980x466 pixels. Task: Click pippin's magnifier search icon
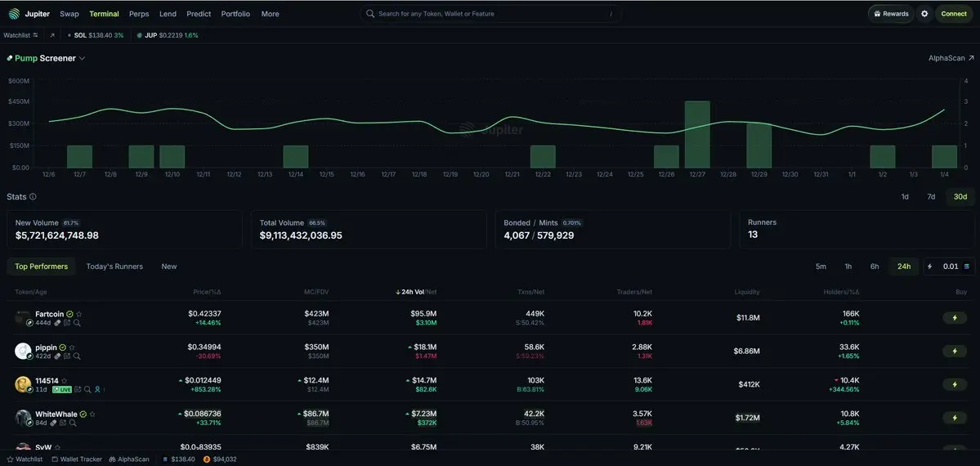(x=77, y=356)
